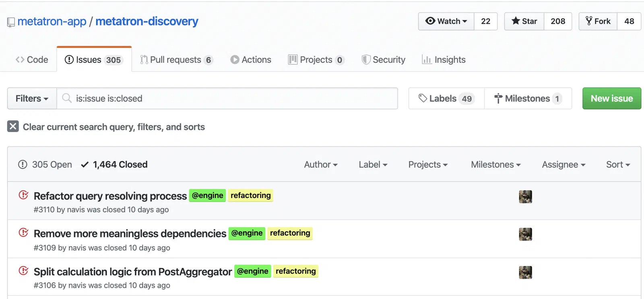The width and height of the screenshot is (644, 299).
Task: Click author navis on issue #3109
Action: [77, 247]
